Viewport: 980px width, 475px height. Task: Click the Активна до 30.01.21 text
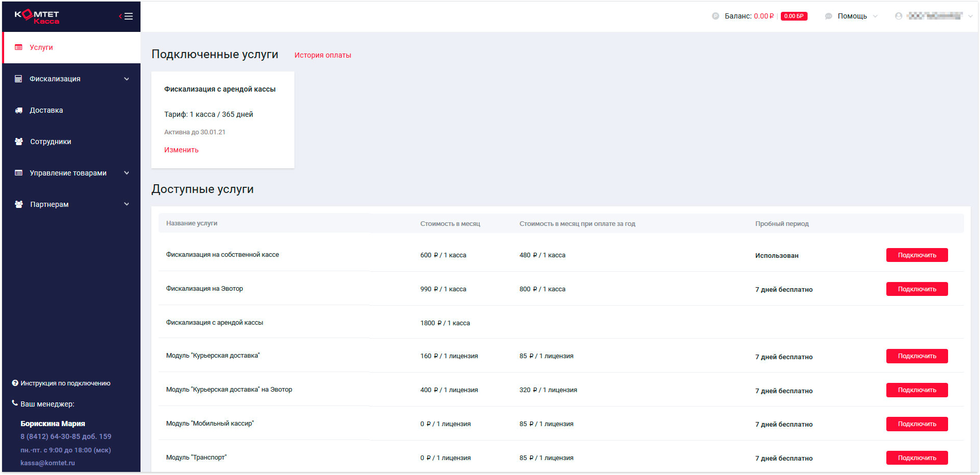click(x=195, y=132)
